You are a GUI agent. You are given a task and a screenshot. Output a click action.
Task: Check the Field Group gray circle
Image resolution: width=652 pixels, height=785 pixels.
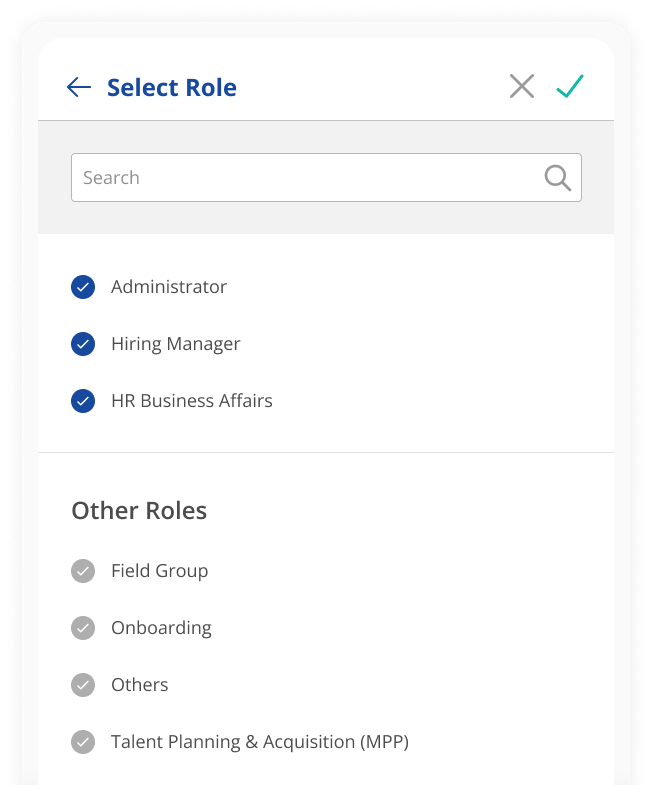point(83,571)
